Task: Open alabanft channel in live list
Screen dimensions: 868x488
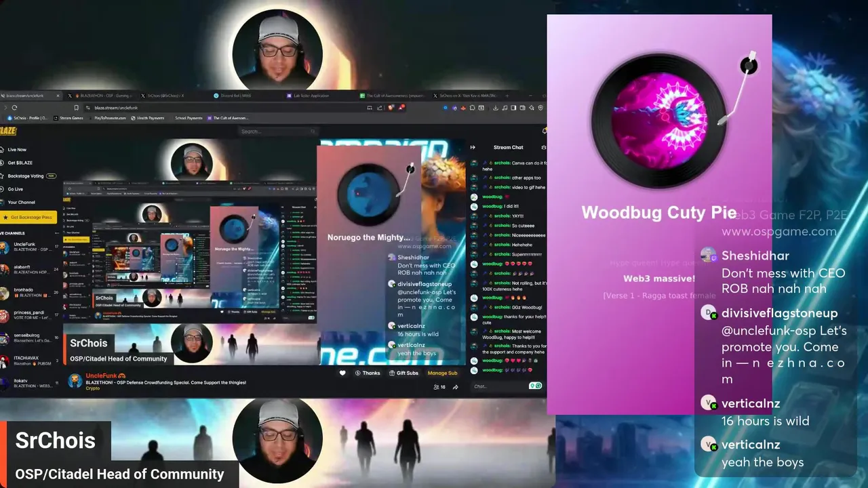Action: [30, 270]
